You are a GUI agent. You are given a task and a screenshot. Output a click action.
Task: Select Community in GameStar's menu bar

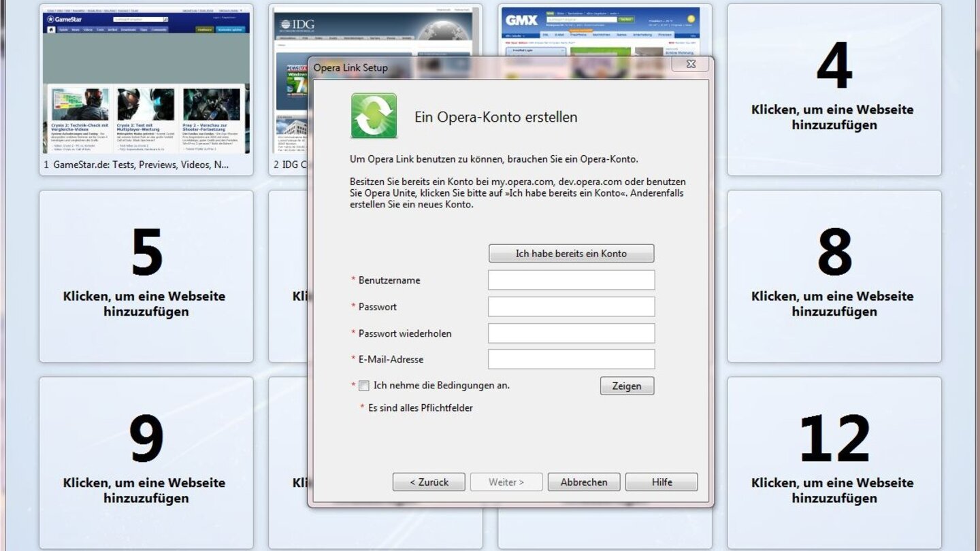[159, 30]
